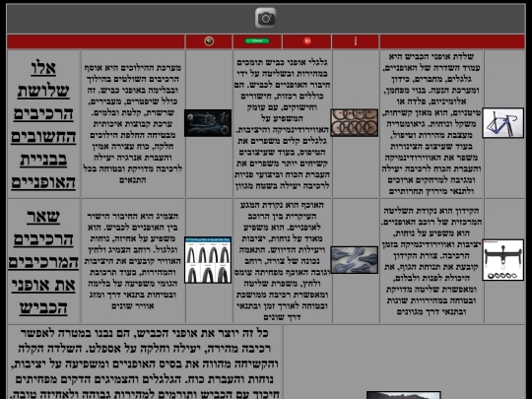
Task: Open the drivetrain groupset thumbnail image
Action: tap(208, 123)
